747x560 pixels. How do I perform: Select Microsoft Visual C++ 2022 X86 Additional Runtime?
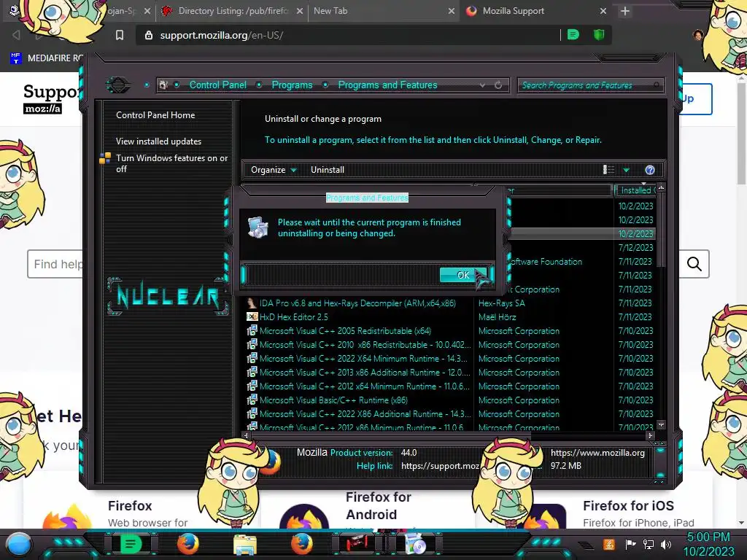365,414
